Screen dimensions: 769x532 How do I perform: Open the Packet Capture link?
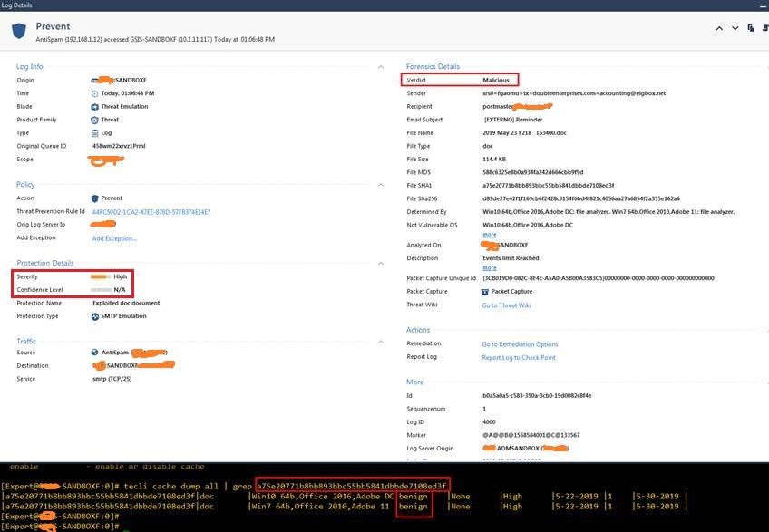coord(511,291)
